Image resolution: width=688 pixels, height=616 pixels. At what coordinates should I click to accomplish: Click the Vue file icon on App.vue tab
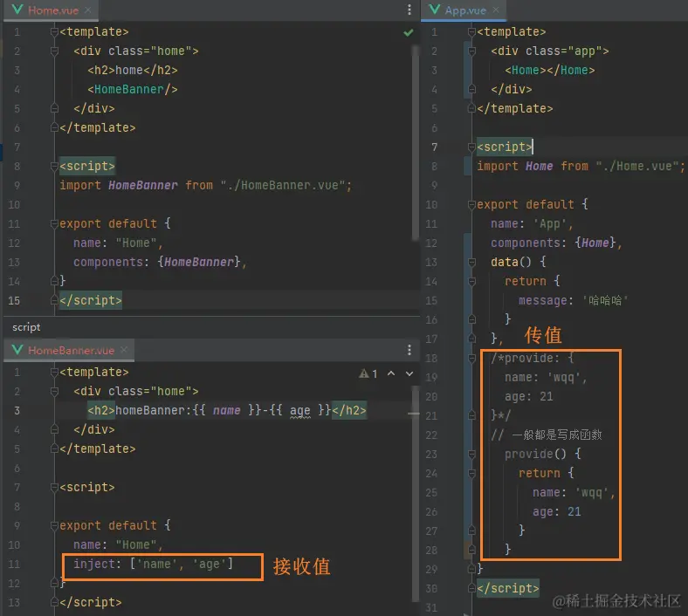tap(435, 10)
